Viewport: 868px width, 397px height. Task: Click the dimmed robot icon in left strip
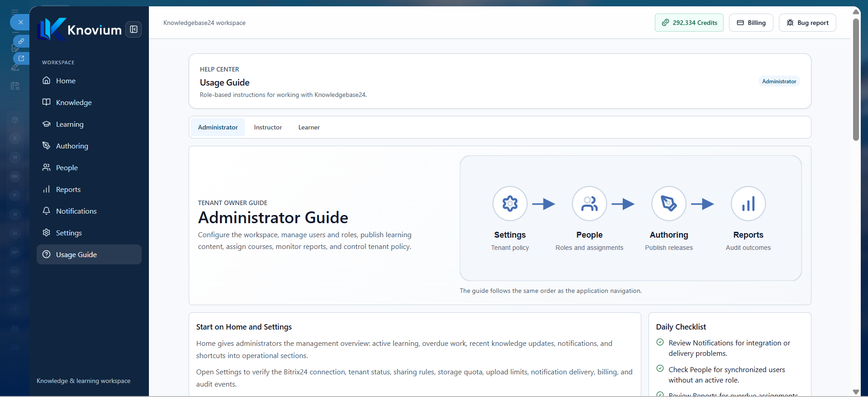coord(15,329)
